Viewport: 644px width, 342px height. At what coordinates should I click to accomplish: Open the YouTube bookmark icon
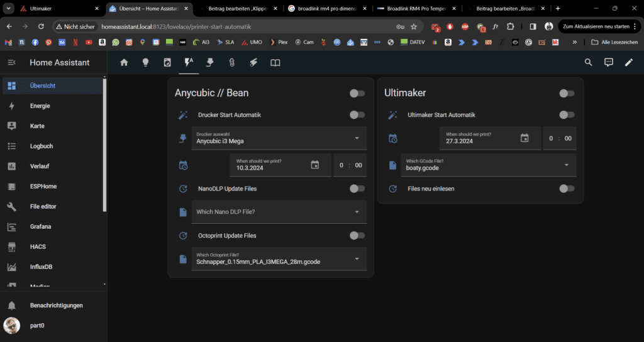[89, 42]
